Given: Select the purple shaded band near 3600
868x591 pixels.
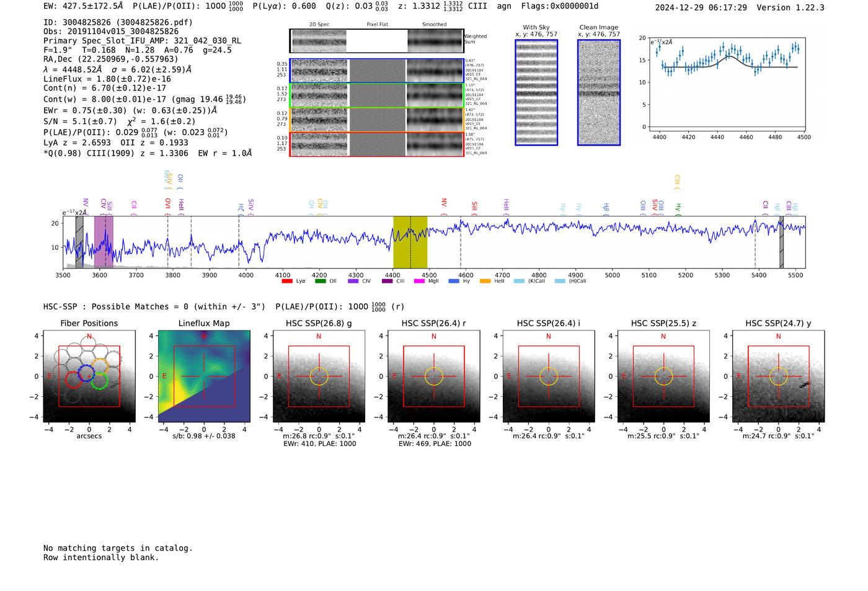Looking at the screenshot, I should 104,242.
